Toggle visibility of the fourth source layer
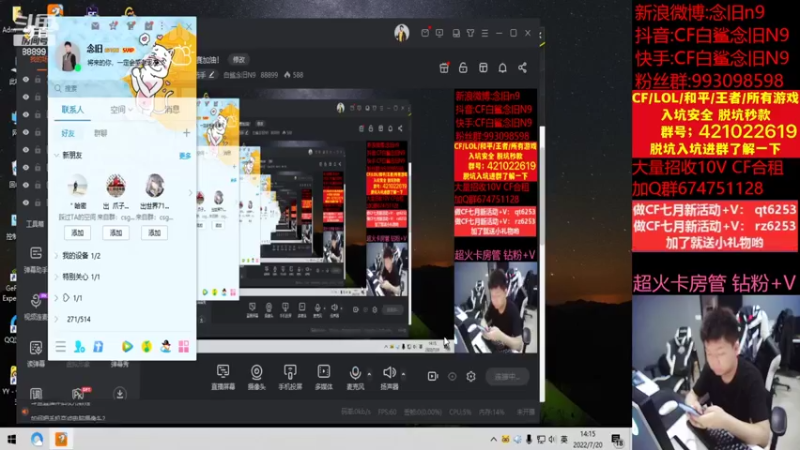Viewport: 800px width, 450px height. [x=26, y=132]
